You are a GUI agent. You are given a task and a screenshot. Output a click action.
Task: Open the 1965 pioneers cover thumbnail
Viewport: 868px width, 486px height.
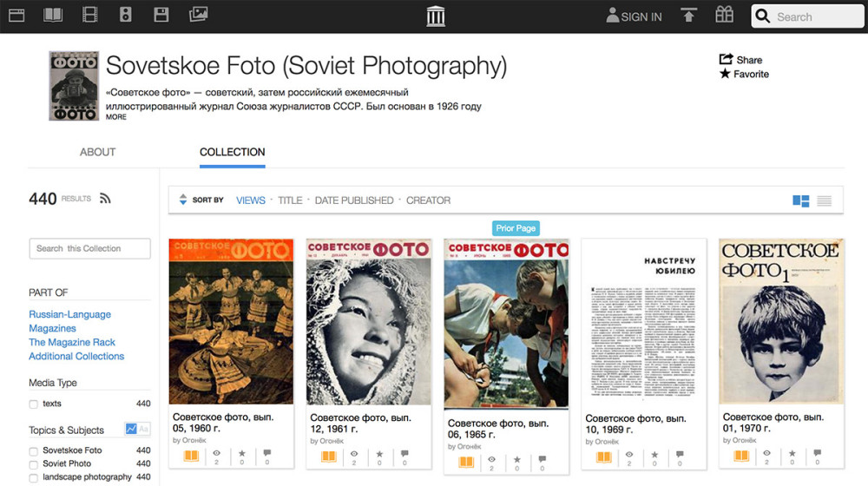pos(506,325)
